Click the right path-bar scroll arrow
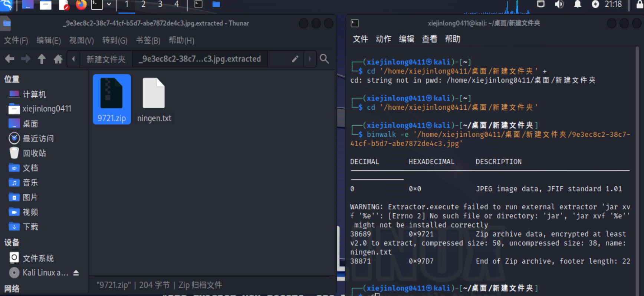 [x=310, y=59]
